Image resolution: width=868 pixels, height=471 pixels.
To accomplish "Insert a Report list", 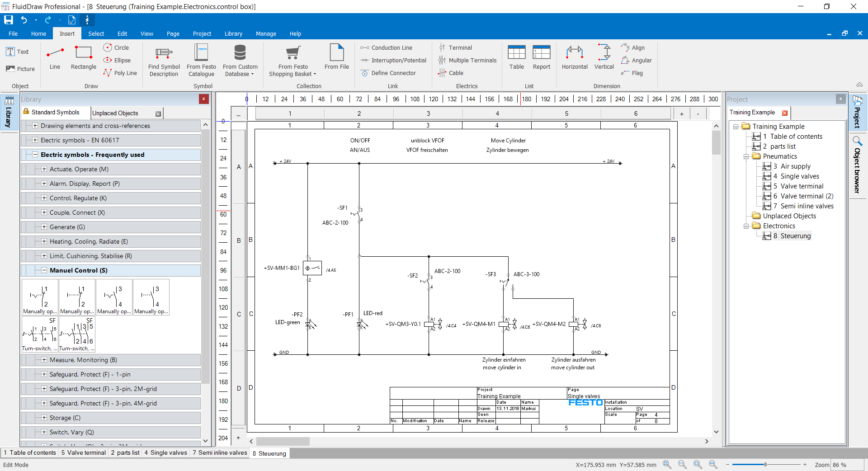I will tap(542, 57).
